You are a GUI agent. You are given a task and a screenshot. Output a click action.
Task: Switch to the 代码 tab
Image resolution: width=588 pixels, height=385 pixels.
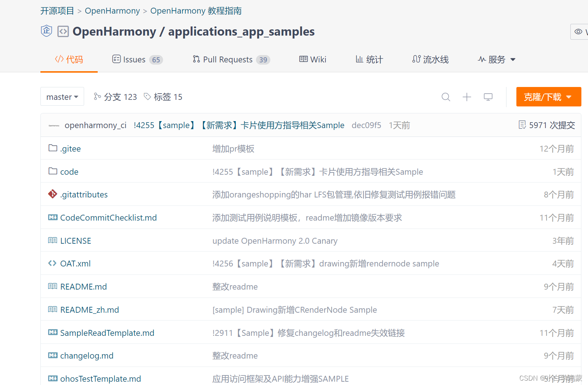[x=69, y=59]
